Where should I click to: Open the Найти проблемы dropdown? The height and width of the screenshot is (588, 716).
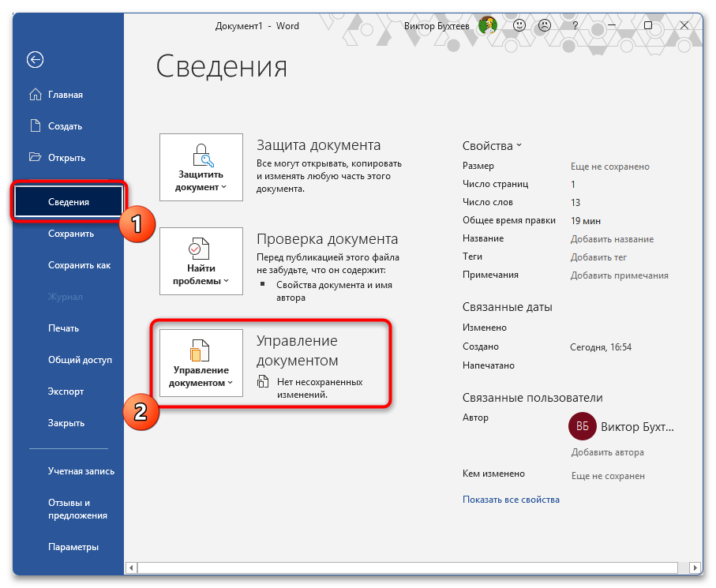coord(201,260)
